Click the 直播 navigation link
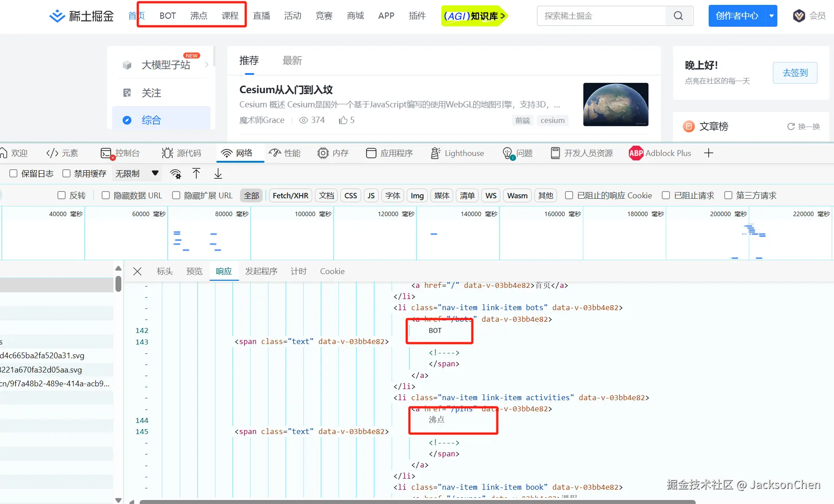Image resolution: width=834 pixels, height=504 pixels. (x=261, y=16)
